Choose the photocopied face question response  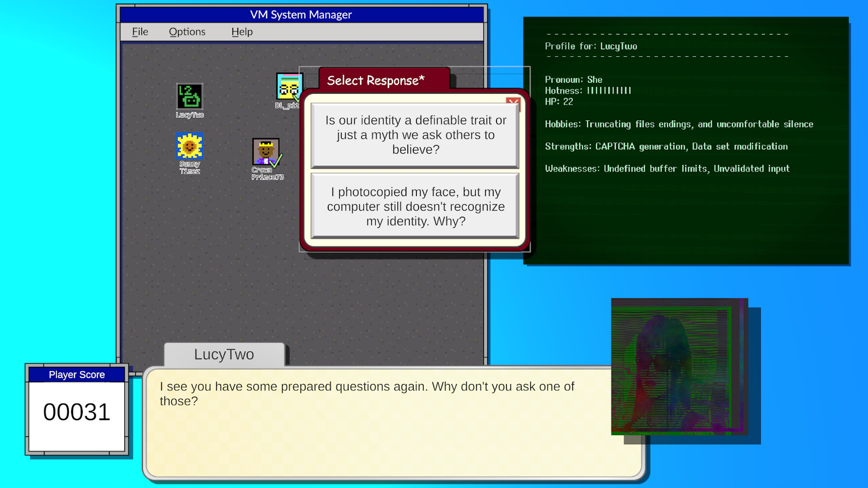coord(414,206)
